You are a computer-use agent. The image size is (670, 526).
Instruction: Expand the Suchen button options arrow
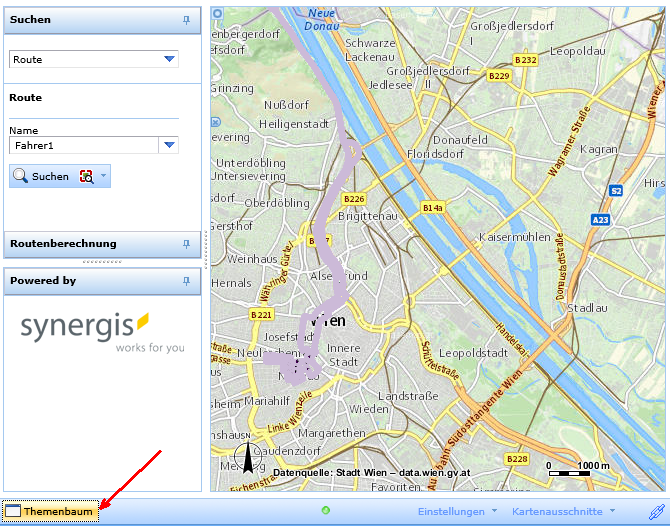pyautogui.click(x=103, y=177)
